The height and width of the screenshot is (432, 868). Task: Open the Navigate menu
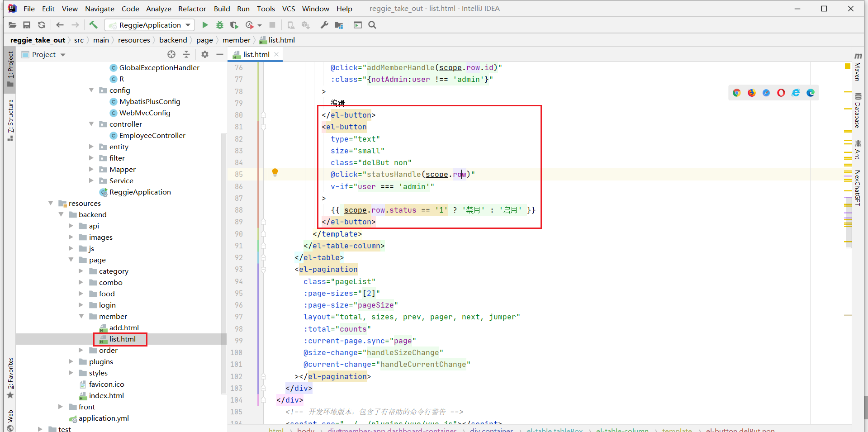pos(100,9)
